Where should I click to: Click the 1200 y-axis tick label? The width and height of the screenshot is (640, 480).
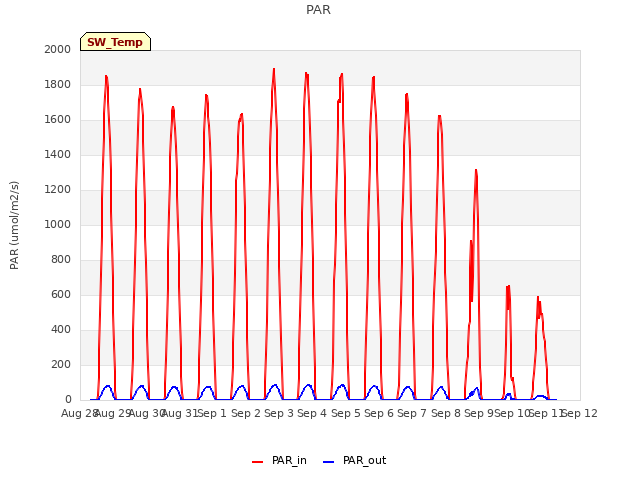[x=58, y=190]
